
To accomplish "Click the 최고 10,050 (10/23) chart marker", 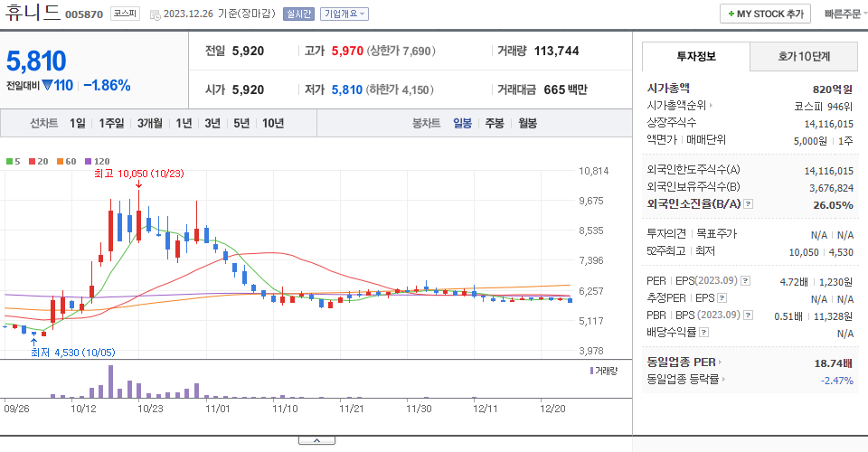I will (x=139, y=174).
